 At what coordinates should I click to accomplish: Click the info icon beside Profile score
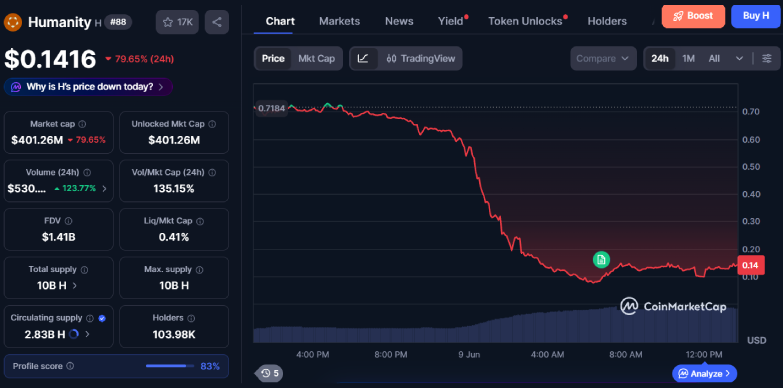(x=70, y=366)
